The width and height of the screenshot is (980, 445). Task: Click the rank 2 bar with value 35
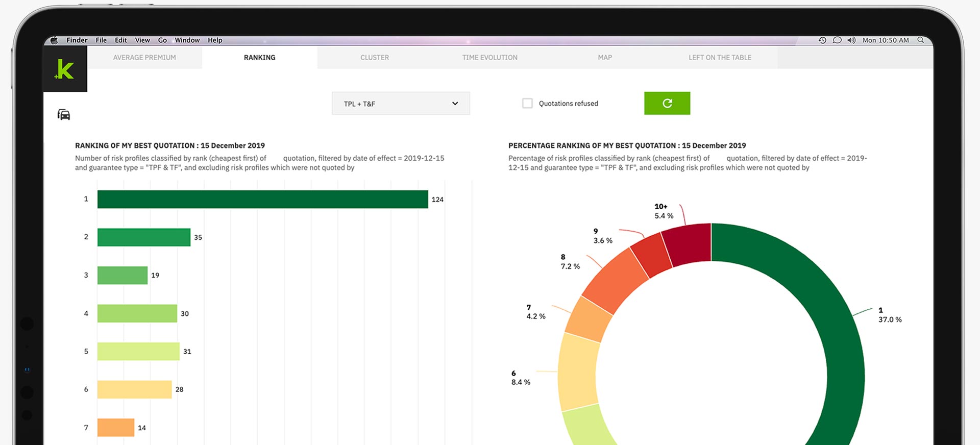pos(144,237)
